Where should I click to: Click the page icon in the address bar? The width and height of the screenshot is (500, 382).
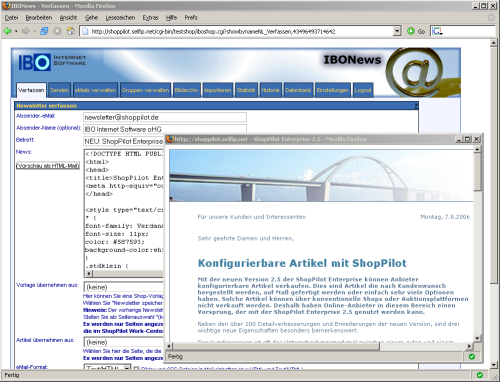click(x=85, y=31)
